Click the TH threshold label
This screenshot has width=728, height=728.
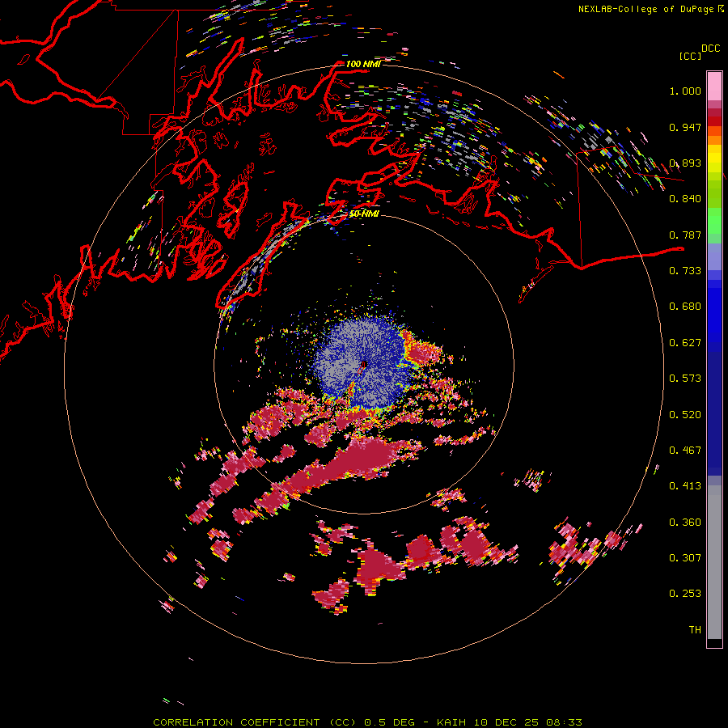[x=695, y=629]
